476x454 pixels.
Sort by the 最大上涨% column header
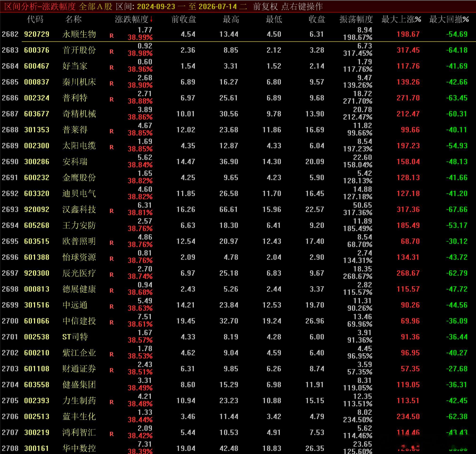[x=401, y=19]
